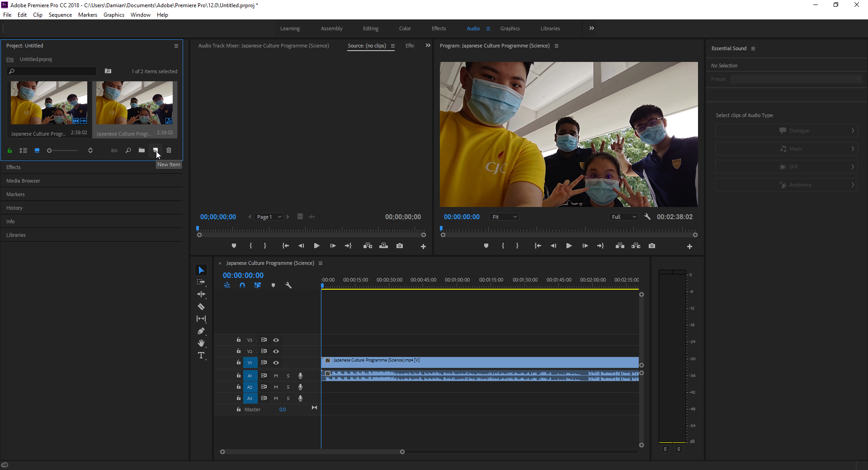Select the Pen tool in the tools panel
This screenshot has width=868, height=470.
coord(201,331)
